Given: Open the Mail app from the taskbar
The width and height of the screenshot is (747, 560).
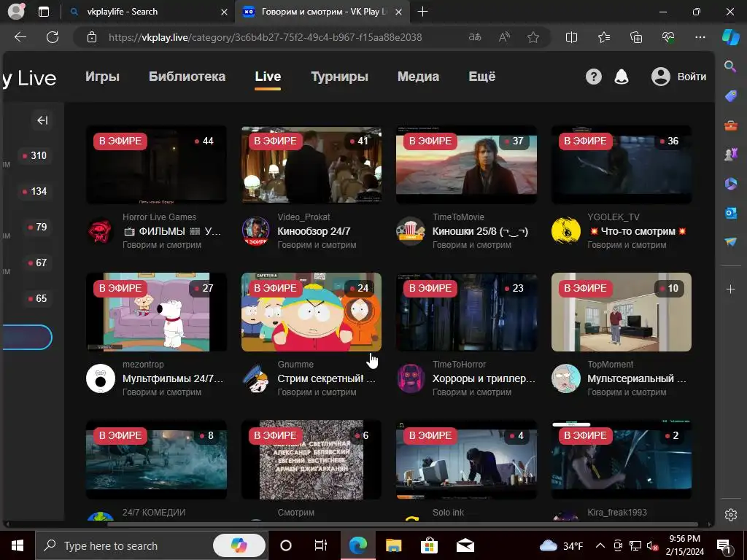Looking at the screenshot, I should (x=465, y=545).
